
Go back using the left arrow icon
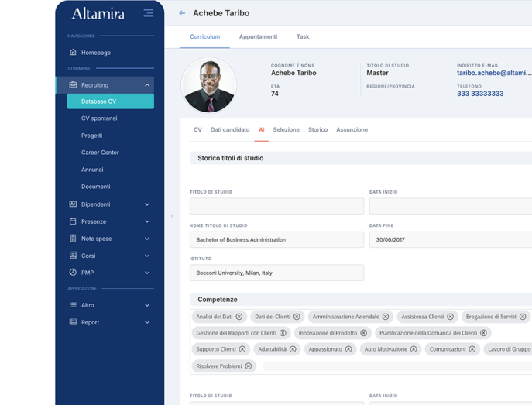182,13
